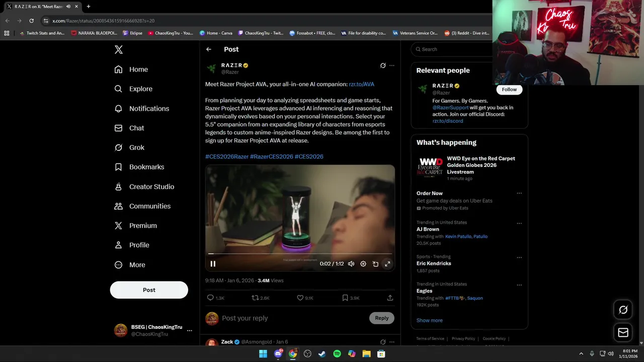Open WWD Golden Globes livestream item
Viewport: 644px width, 362px height.
[469, 168]
